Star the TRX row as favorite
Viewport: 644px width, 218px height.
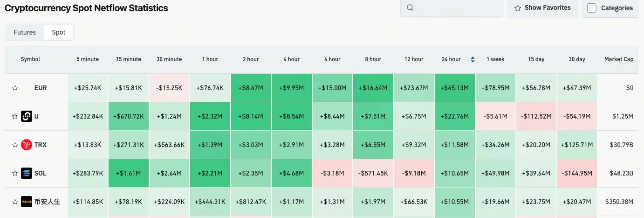tap(15, 145)
